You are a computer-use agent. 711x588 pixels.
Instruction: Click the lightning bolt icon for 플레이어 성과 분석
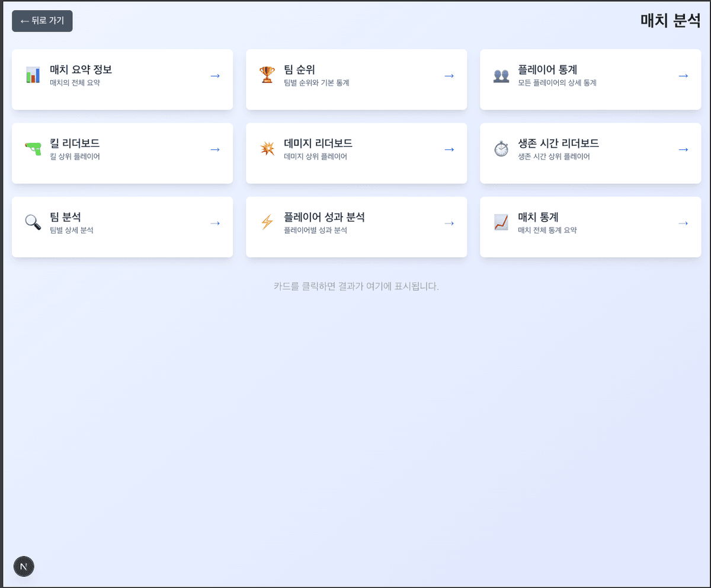[267, 222]
